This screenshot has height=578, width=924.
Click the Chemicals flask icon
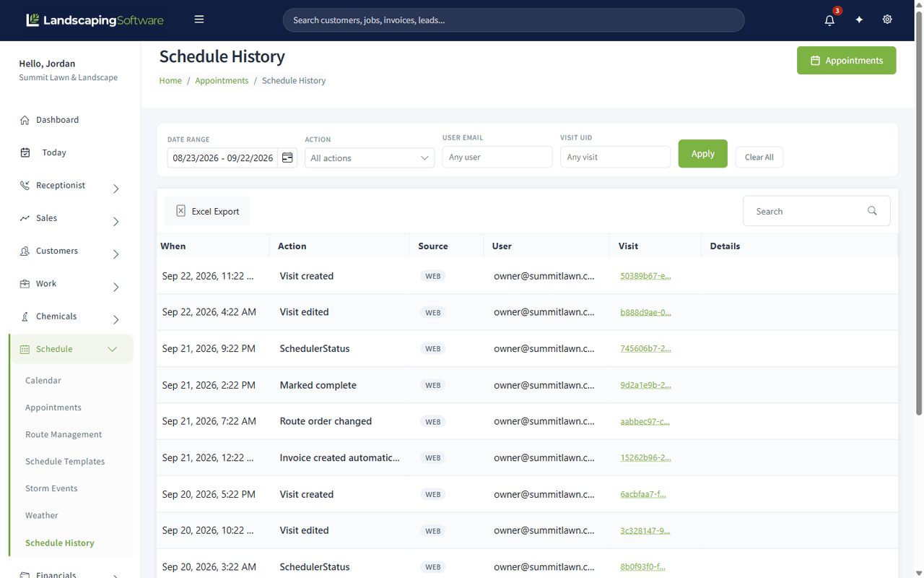[x=25, y=316]
